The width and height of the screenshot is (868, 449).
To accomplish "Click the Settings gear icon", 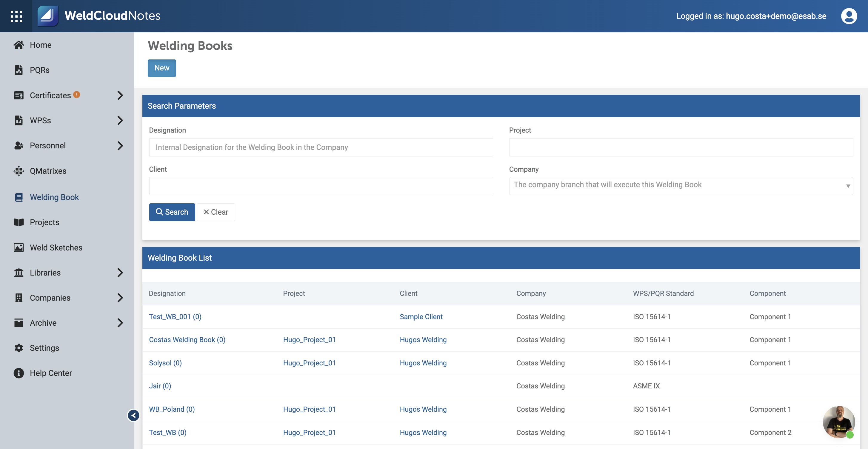I will pos(19,348).
